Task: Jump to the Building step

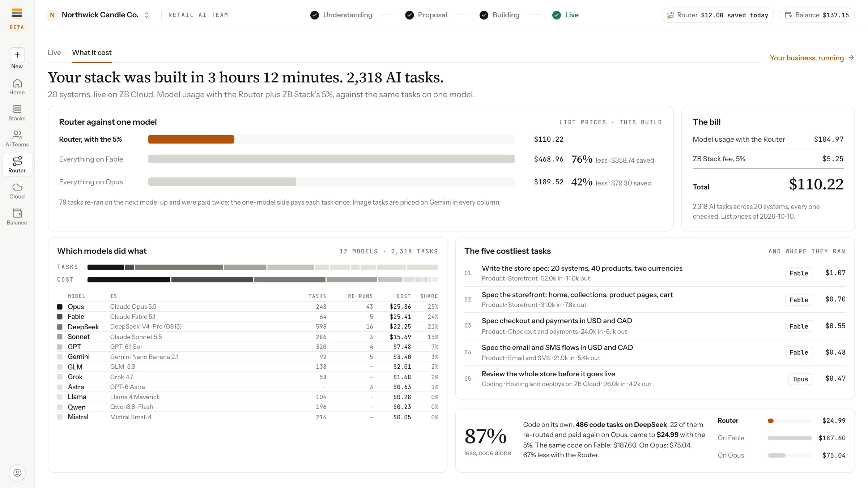Action: pos(499,15)
